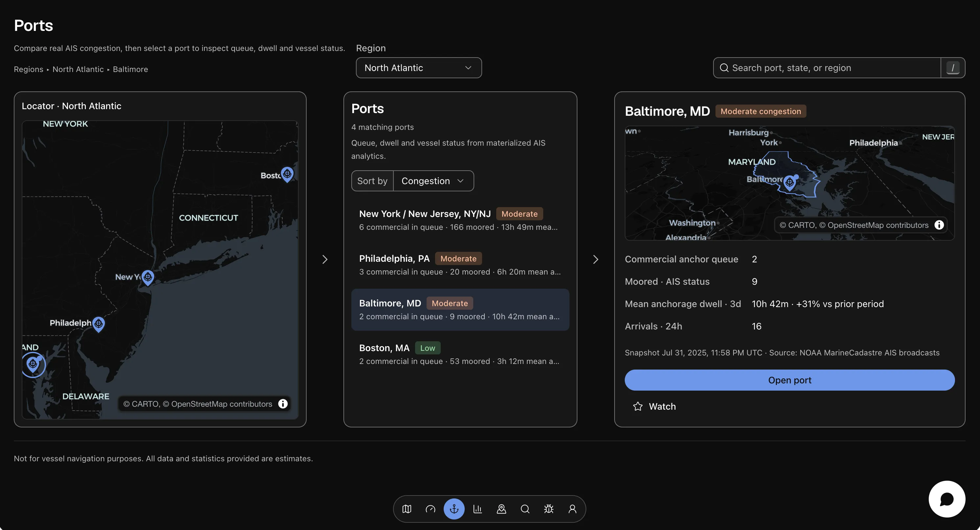Open the user profile icon in bottom nav

(x=572, y=509)
